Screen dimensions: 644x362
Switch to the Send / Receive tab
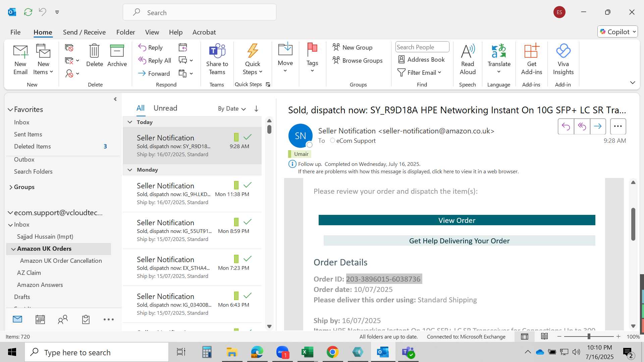point(84,32)
